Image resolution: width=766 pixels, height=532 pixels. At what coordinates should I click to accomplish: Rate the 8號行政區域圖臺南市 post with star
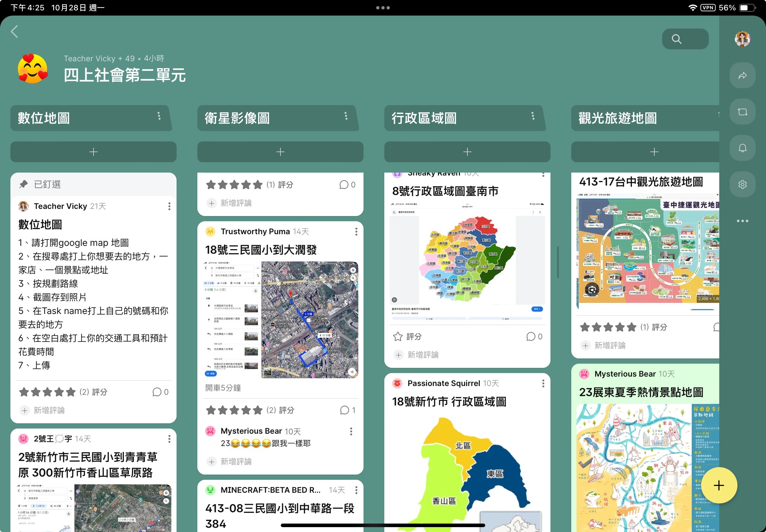click(398, 336)
